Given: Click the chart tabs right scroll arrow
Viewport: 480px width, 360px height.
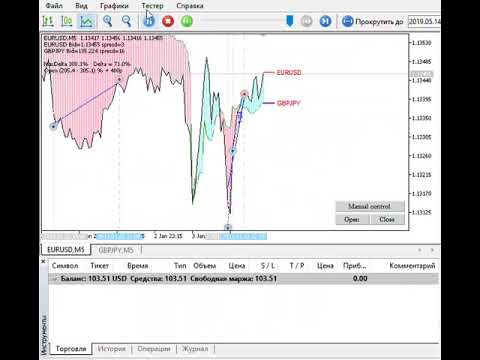Looking at the screenshot, I should tap(432, 250).
